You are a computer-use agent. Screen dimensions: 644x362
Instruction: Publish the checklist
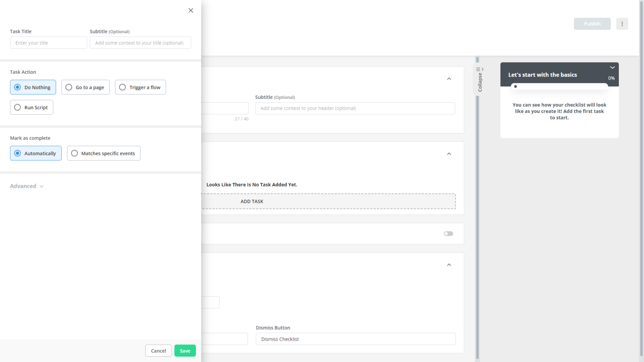pos(592,23)
